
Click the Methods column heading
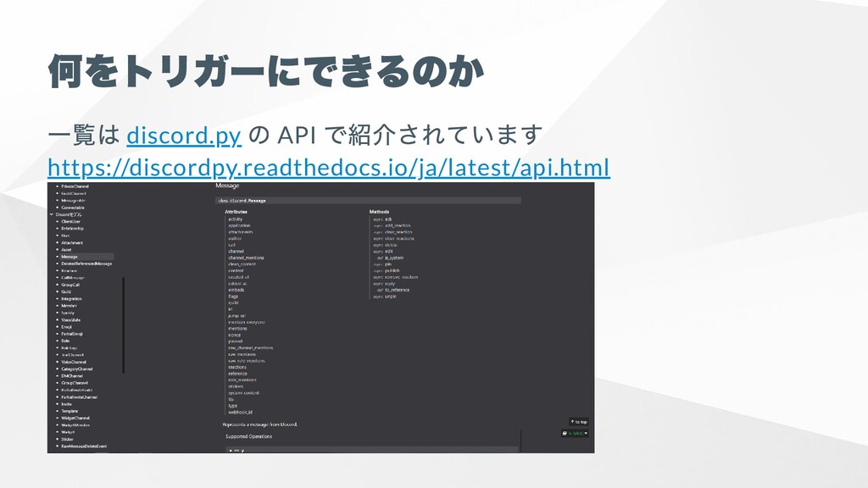tap(379, 212)
